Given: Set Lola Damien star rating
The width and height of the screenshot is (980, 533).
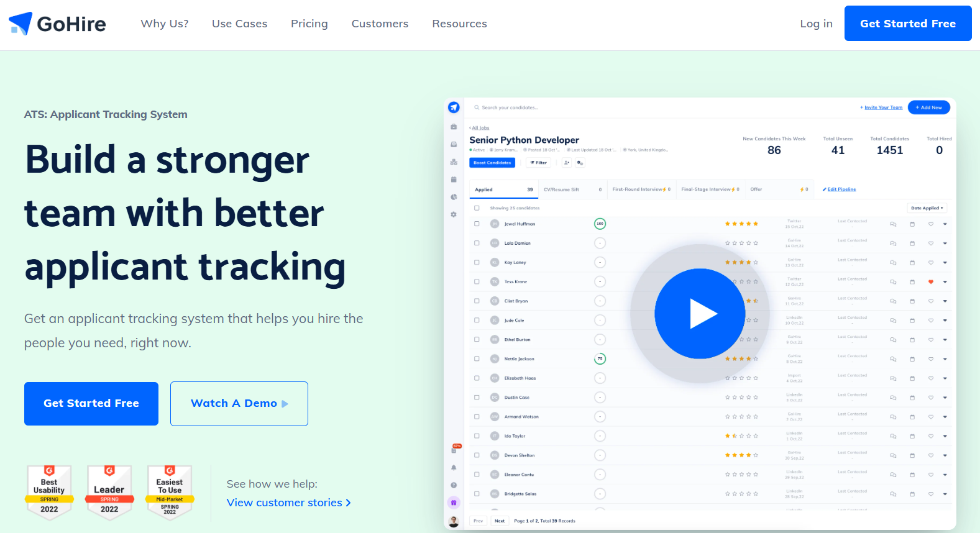Looking at the screenshot, I should (741, 243).
